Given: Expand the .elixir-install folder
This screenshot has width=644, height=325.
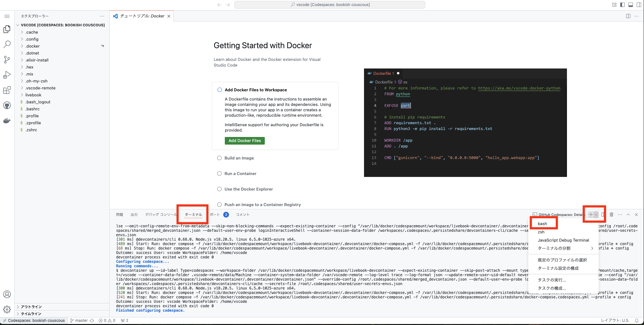Looking at the screenshot, I should [x=62, y=60].
